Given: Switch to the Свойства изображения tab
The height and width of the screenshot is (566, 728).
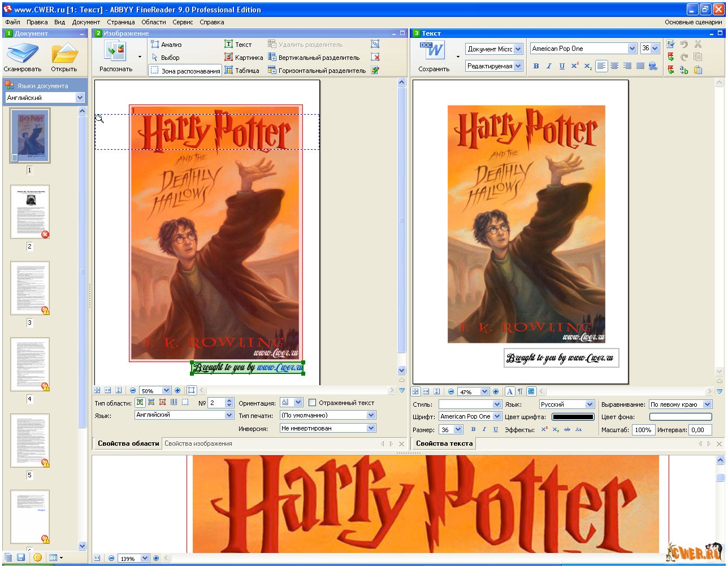Looking at the screenshot, I should tap(198, 443).
